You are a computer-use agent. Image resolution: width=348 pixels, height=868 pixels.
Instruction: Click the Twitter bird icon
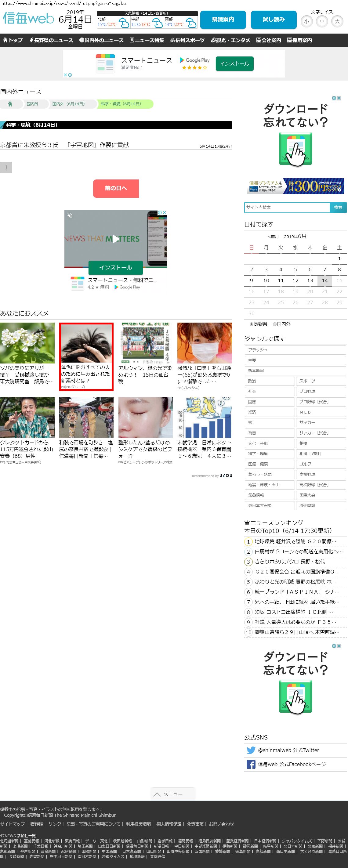coord(251,750)
